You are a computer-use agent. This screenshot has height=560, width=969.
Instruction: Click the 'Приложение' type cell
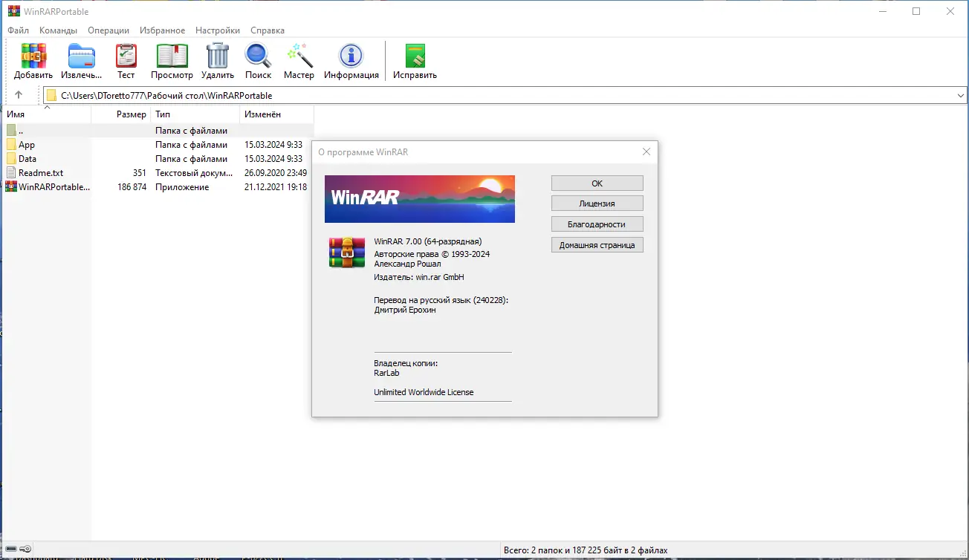[x=182, y=187]
